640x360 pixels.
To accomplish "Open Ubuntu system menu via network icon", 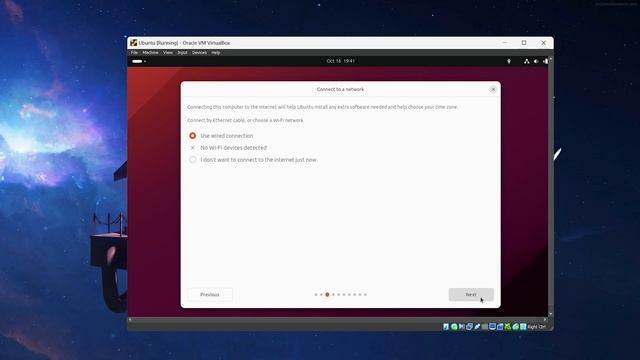I will [527, 61].
